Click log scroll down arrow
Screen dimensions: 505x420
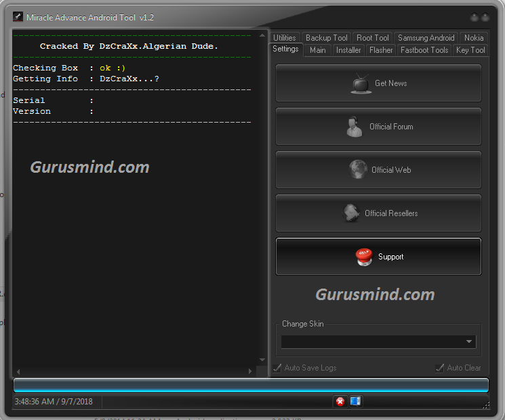(x=262, y=360)
